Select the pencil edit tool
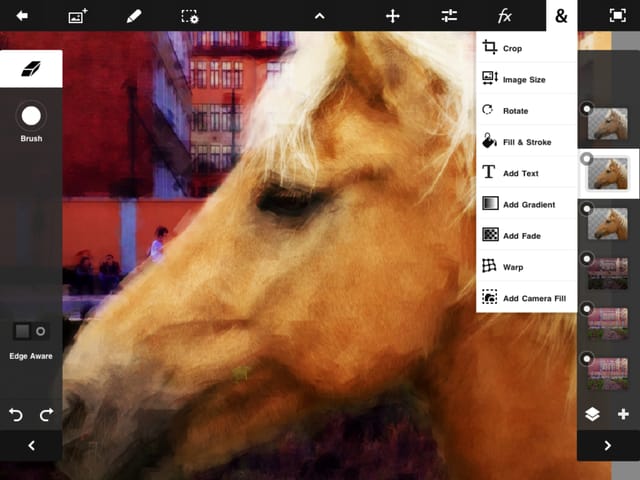This screenshot has width=640, height=480. (x=134, y=16)
